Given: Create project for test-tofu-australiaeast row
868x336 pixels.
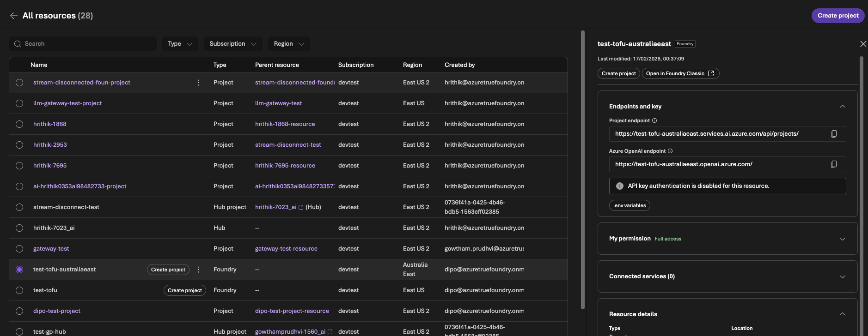Looking at the screenshot, I should (168, 270).
